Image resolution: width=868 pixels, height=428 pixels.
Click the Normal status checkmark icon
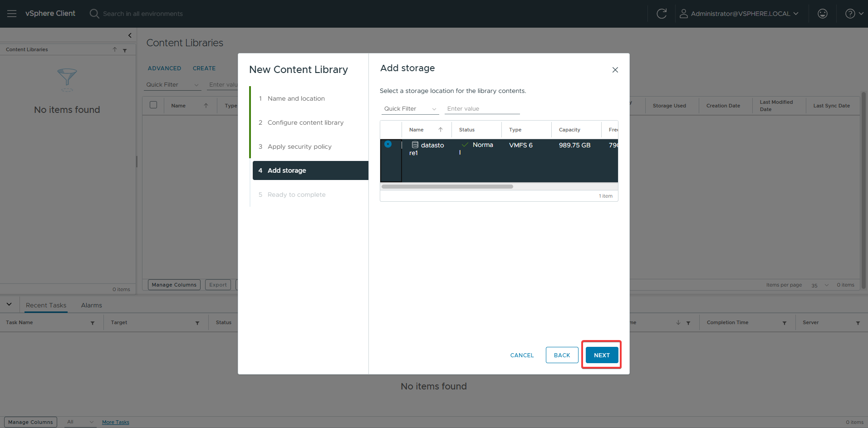[x=465, y=145]
